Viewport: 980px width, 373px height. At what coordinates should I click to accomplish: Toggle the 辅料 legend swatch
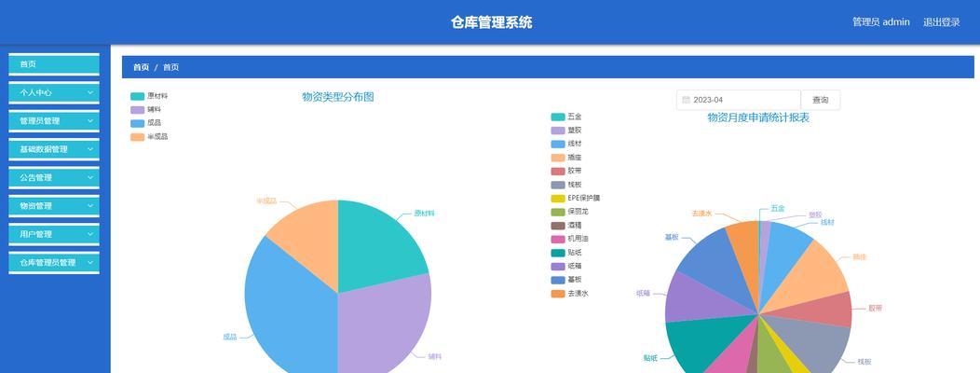click(138, 110)
